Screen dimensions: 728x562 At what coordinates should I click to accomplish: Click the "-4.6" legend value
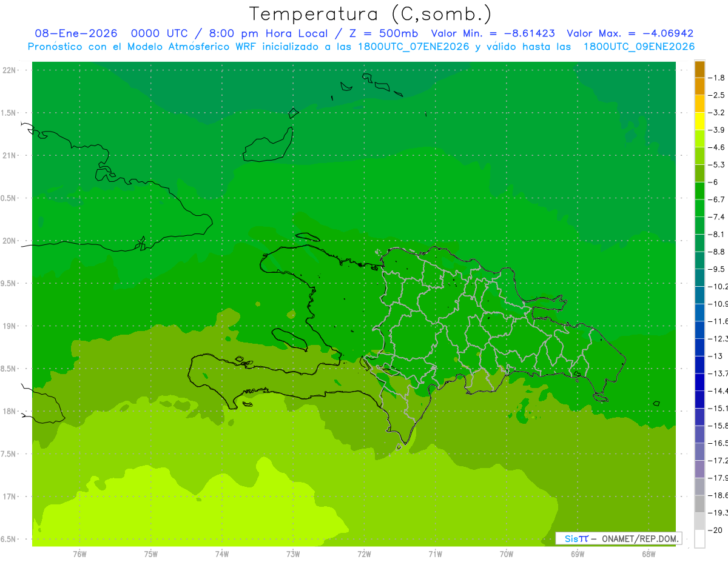point(718,147)
